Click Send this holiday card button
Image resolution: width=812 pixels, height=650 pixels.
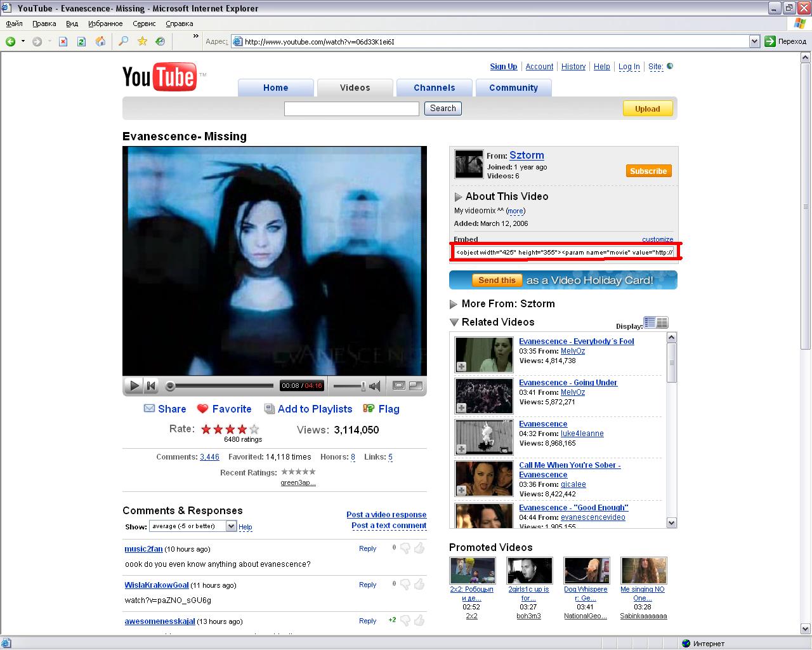pos(497,280)
